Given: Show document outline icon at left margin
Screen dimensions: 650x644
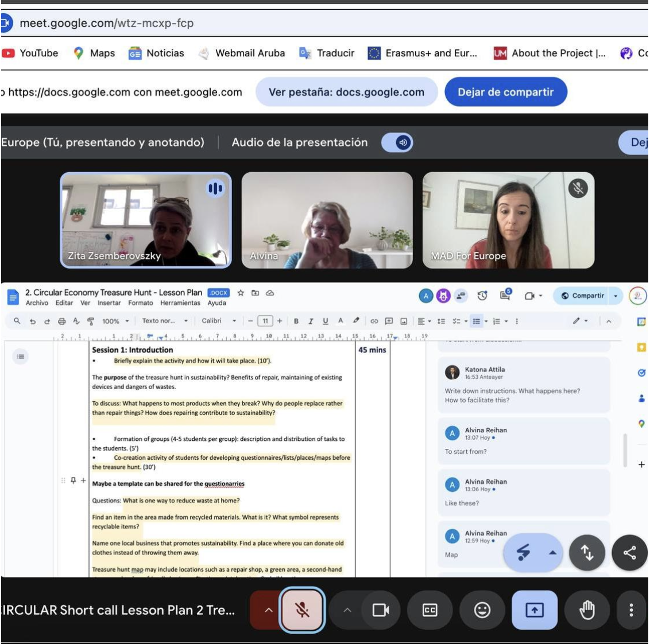Looking at the screenshot, I should tap(21, 356).
